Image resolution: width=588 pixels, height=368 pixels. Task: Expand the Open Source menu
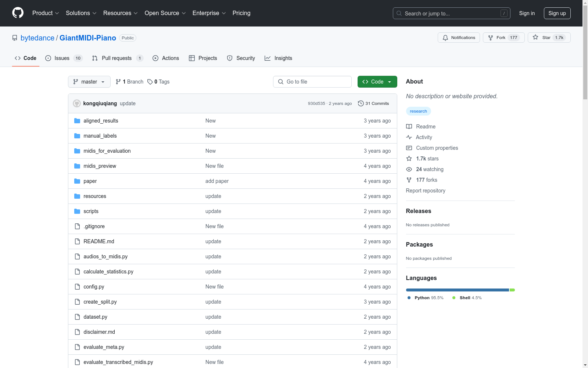(x=165, y=13)
